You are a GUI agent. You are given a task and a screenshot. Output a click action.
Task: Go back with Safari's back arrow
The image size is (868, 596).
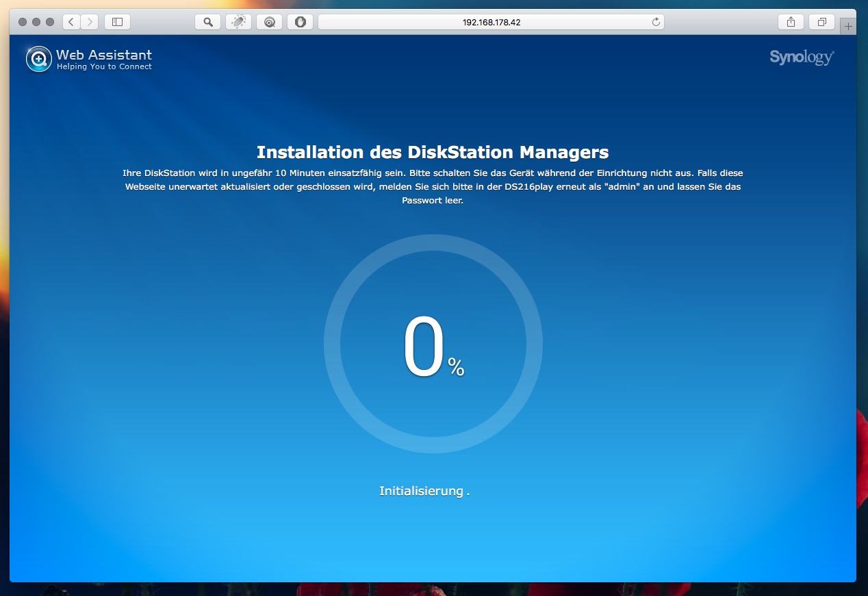(x=71, y=22)
